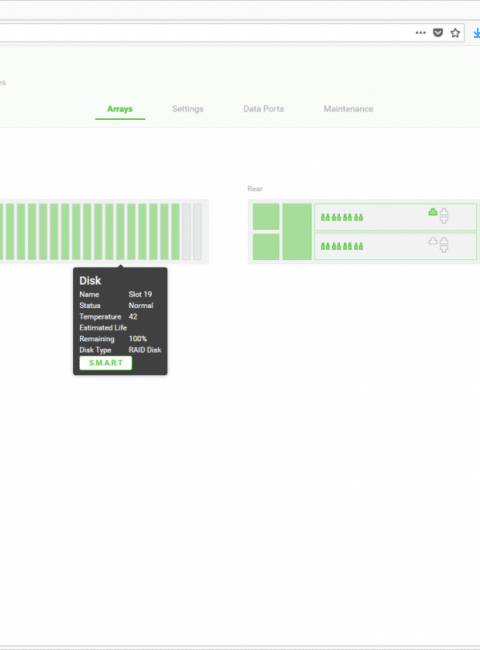
Task: Click the "Estimated Life" label in tooltip
Action: 103,327
